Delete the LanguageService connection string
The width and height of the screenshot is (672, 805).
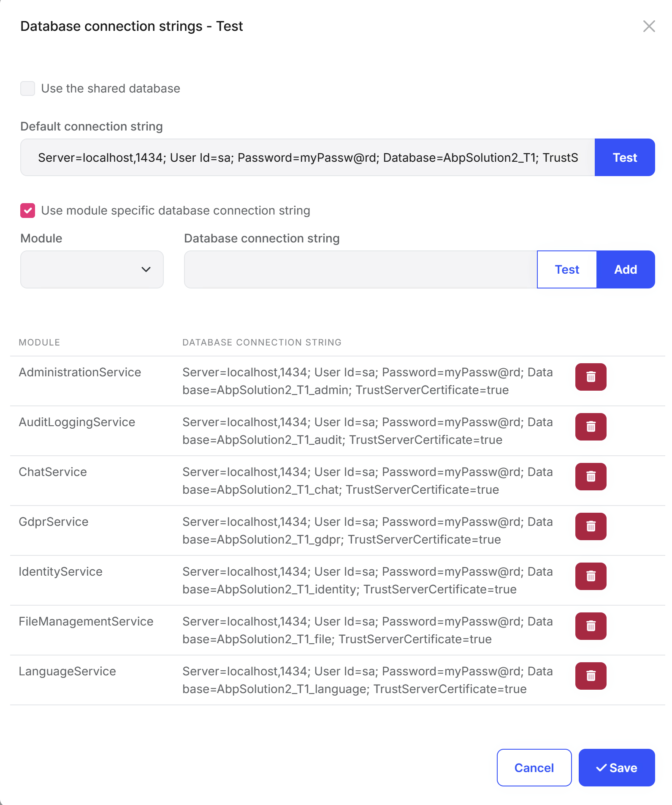click(591, 676)
